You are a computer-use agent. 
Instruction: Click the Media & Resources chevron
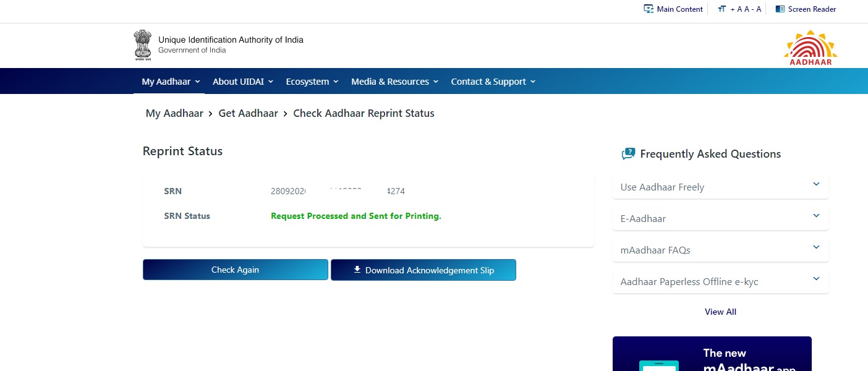(436, 82)
